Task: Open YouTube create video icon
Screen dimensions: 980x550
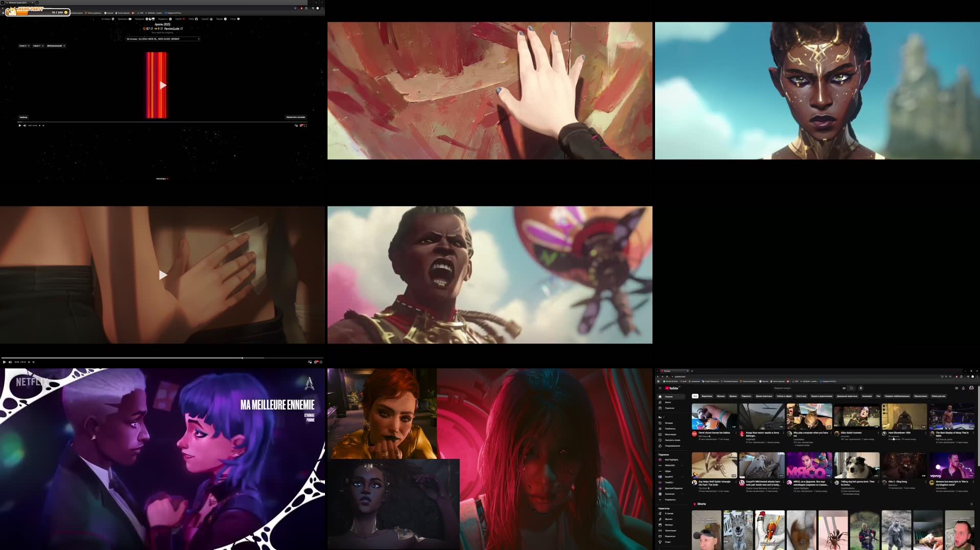Action: (956, 388)
